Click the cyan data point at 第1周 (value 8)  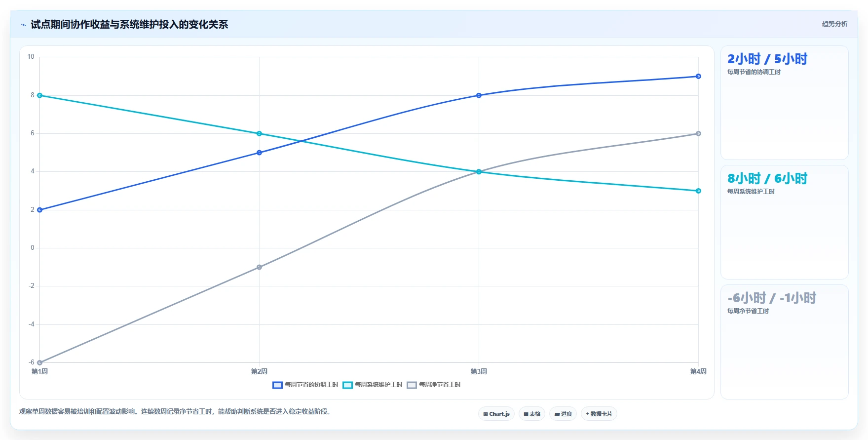tap(39, 95)
